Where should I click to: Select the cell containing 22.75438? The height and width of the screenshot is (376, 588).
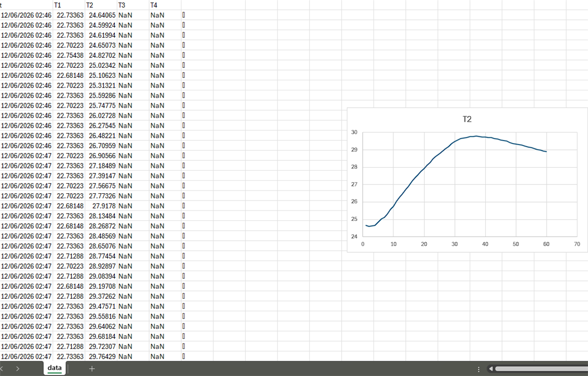coord(69,55)
